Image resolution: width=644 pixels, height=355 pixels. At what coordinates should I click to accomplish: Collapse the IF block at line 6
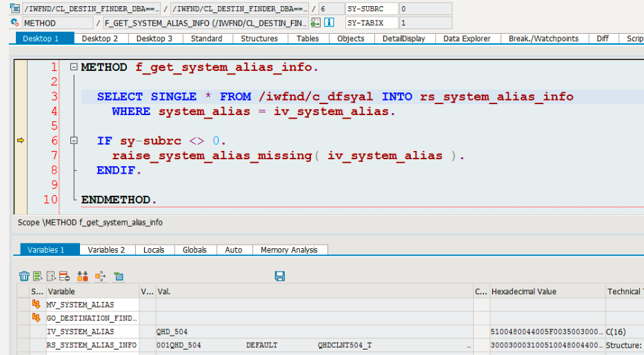tap(74, 141)
